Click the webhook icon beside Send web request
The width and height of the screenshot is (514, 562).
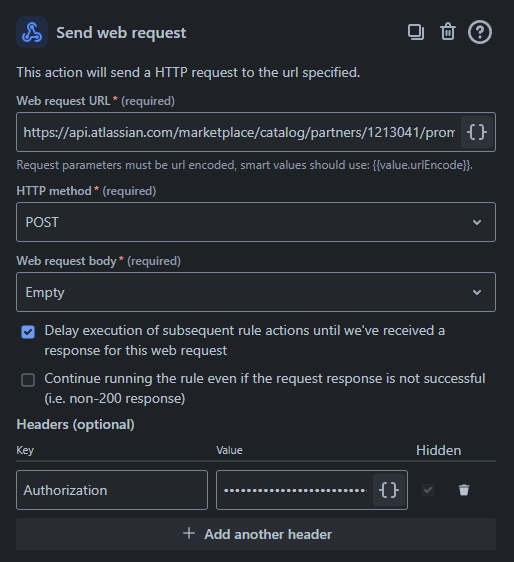(x=32, y=32)
